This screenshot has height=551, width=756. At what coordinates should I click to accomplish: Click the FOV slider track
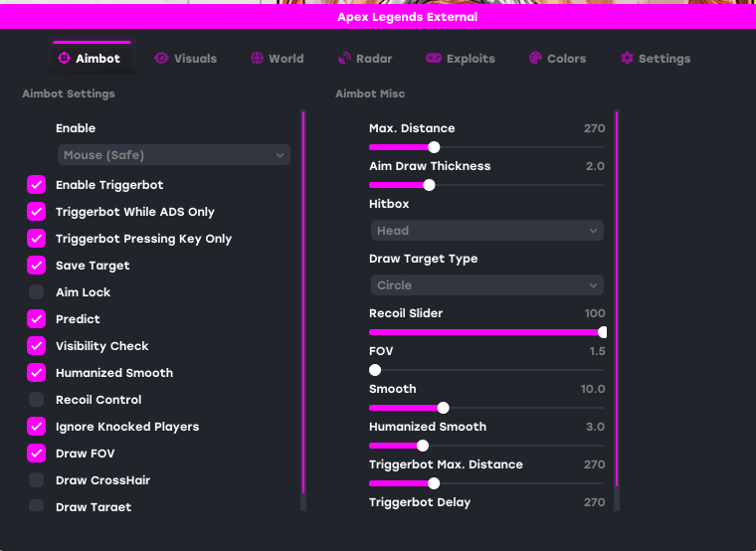tap(486, 370)
